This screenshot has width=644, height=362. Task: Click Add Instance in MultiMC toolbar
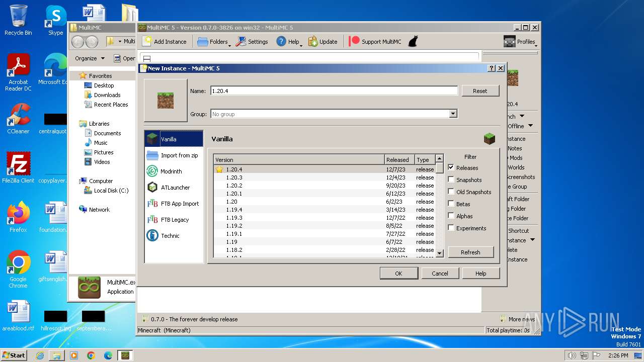164,42
